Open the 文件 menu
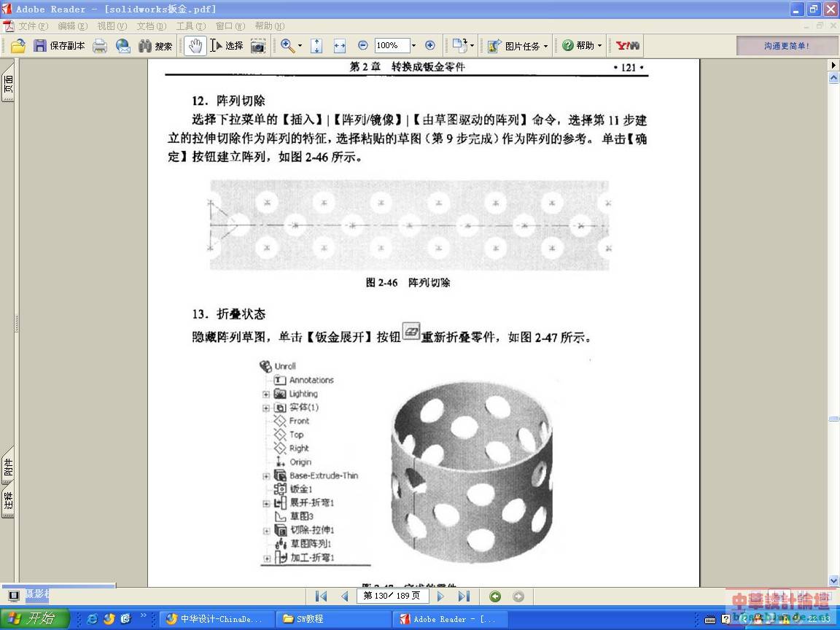 (x=34, y=26)
